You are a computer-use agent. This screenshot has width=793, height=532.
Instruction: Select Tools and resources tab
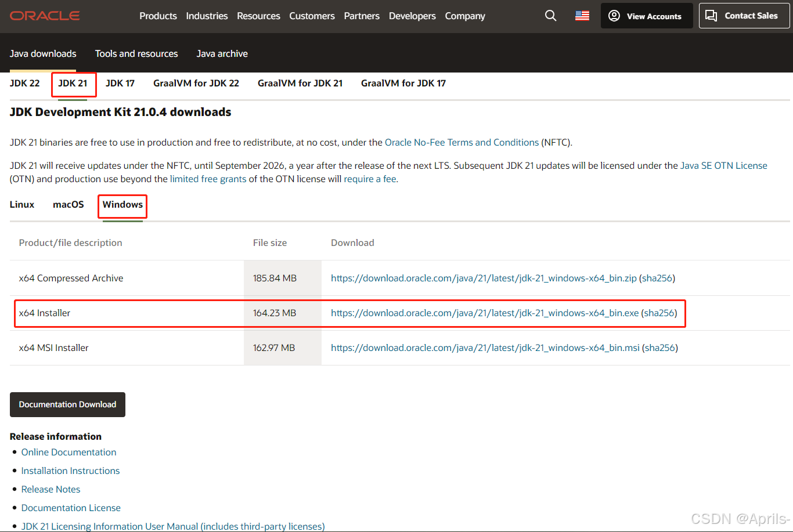click(x=136, y=53)
